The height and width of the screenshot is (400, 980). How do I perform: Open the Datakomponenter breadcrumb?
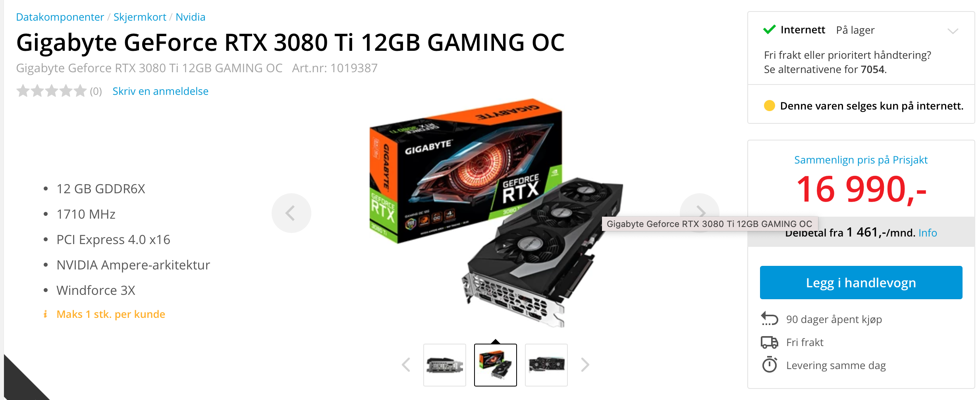[60, 17]
